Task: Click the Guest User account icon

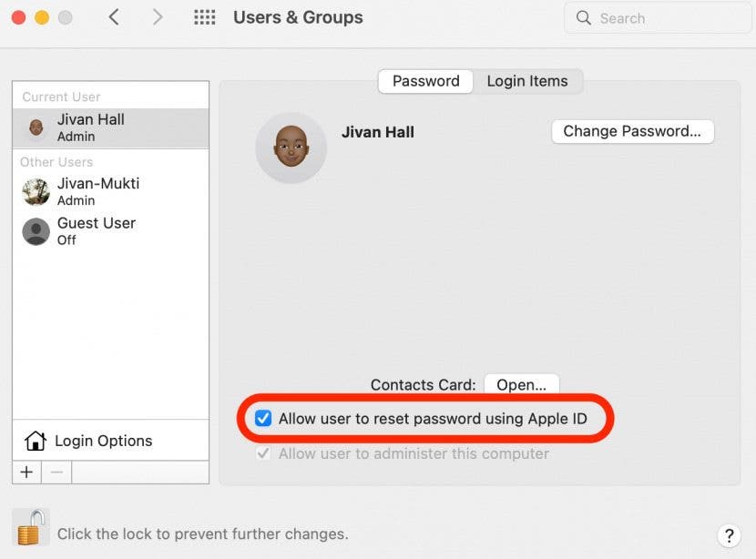Action: point(35,231)
